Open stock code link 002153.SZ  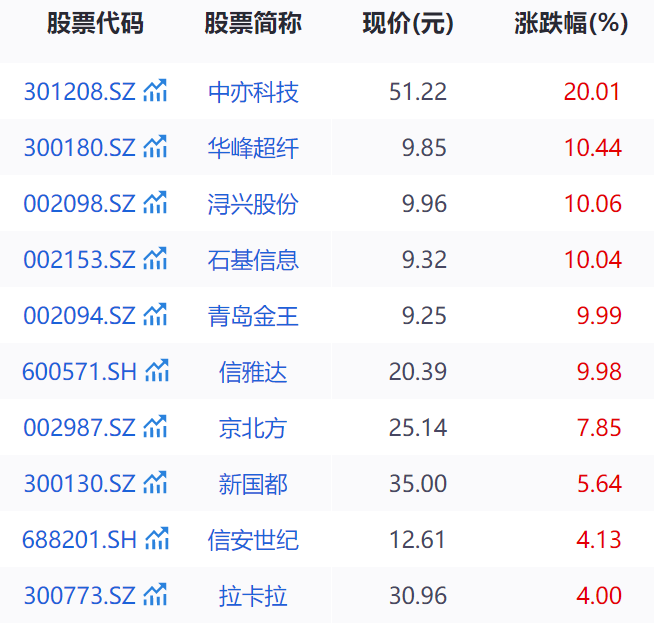(80, 259)
